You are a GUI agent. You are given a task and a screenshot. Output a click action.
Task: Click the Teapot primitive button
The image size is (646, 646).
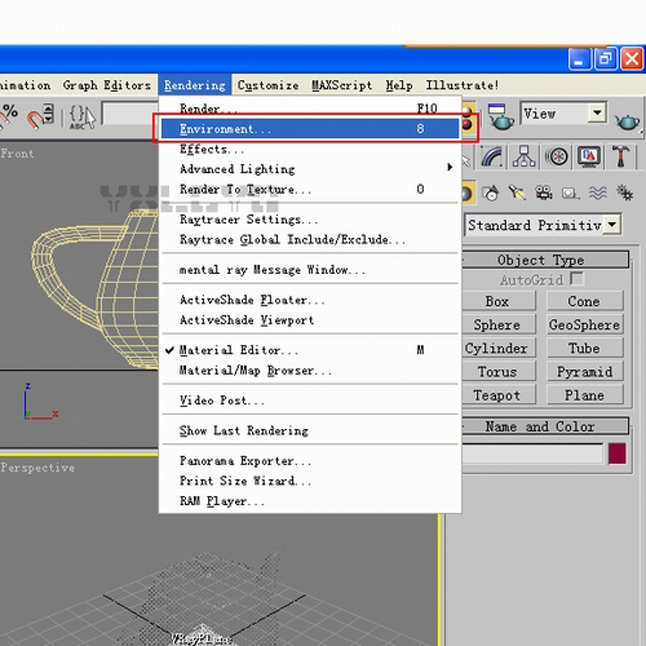pyautogui.click(x=499, y=395)
